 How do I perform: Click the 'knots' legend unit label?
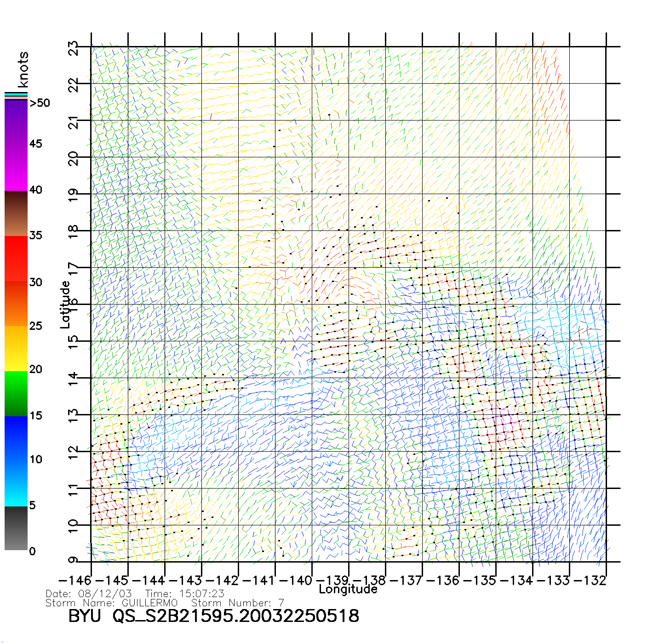point(23,69)
